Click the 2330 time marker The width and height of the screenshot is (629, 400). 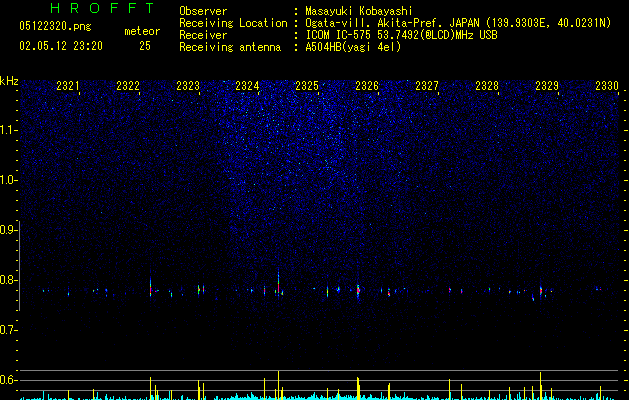(x=607, y=85)
